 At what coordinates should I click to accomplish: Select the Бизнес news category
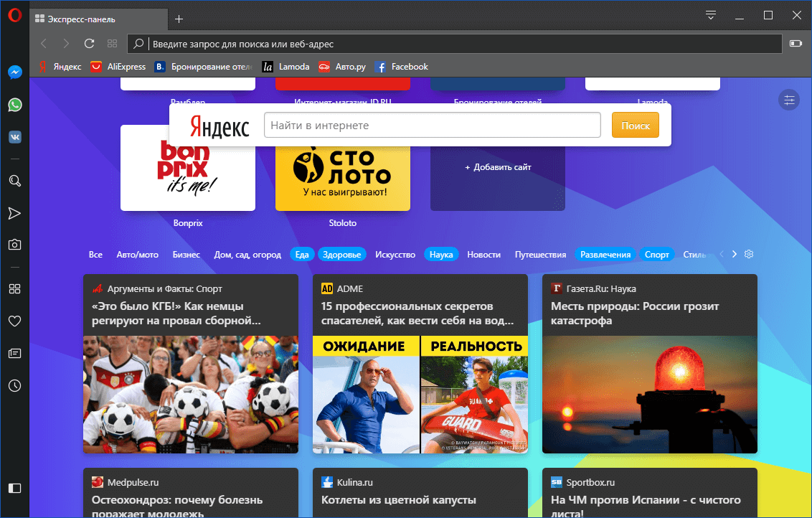click(187, 255)
